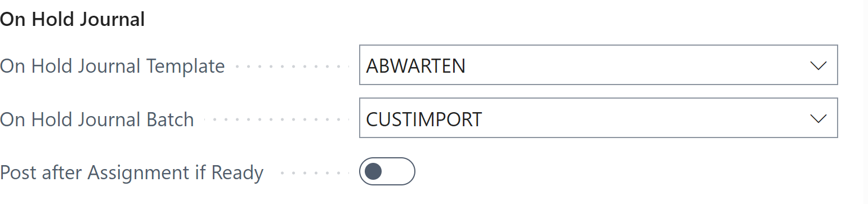
Task: Place cursor on CUSTIMPORT text value
Action: coord(424,119)
